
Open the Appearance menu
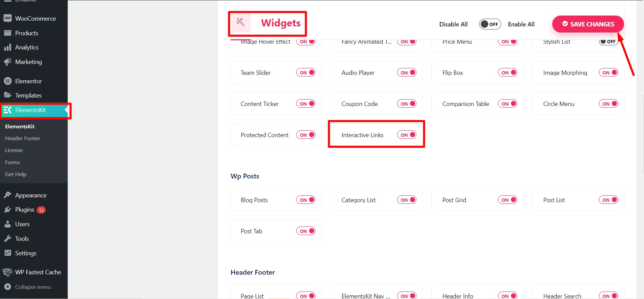click(30, 195)
